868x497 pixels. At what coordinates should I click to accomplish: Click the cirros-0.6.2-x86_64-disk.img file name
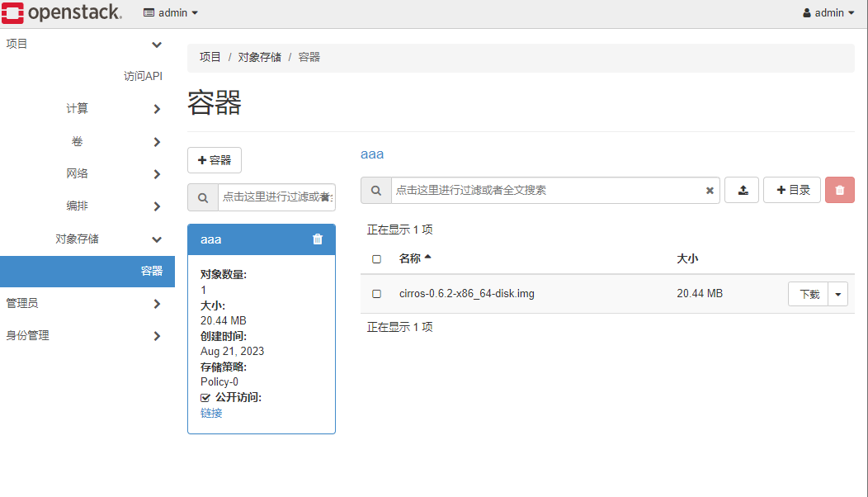point(467,294)
